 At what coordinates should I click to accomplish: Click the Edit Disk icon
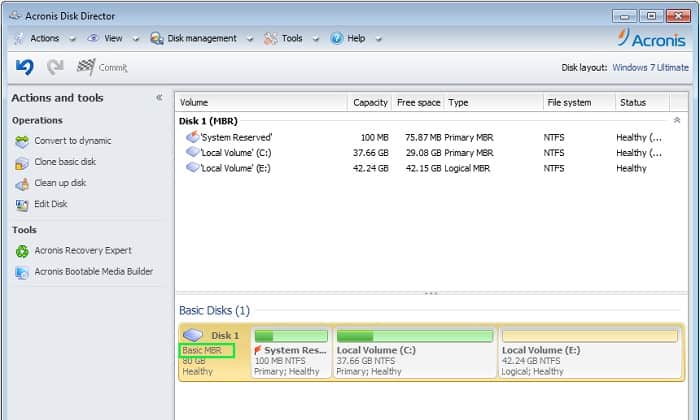click(22, 205)
